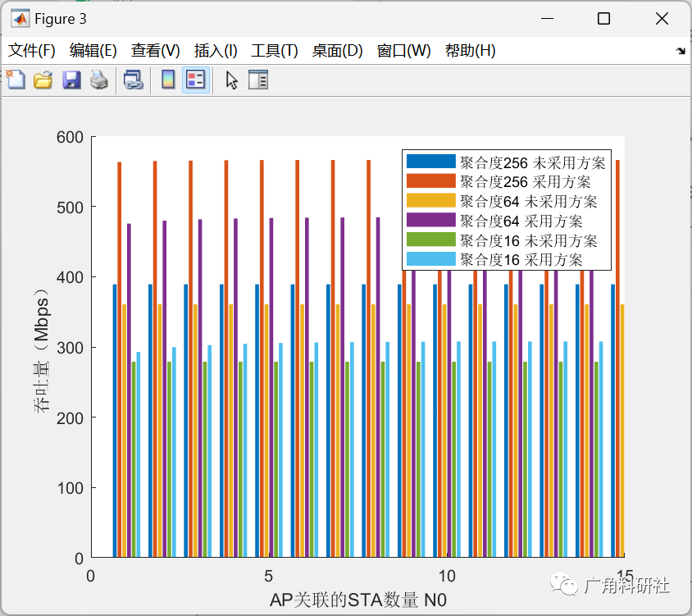The width and height of the screenshot is (692, 616).
Task: Select the Edit Plot arrow tool
Action: point(232,80)
